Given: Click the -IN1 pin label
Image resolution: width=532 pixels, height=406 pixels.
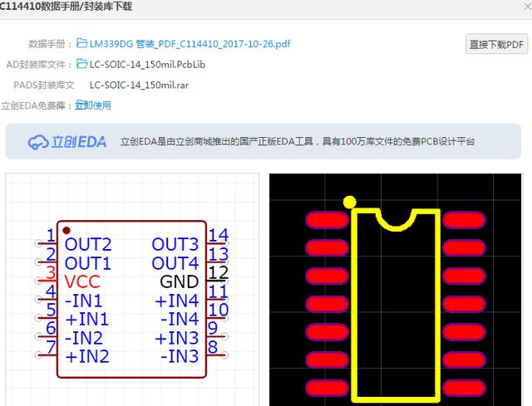Looking at the screenshot, I should [x=83, y=301].
